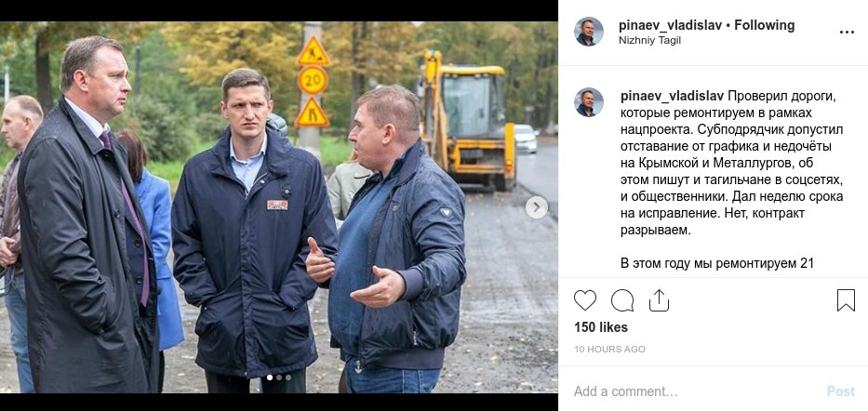Image resolution: width=868 pixels, height=411 pixels.
Task: Click the 10 HOURS AGO timestamp
Action: pos(609,350)
